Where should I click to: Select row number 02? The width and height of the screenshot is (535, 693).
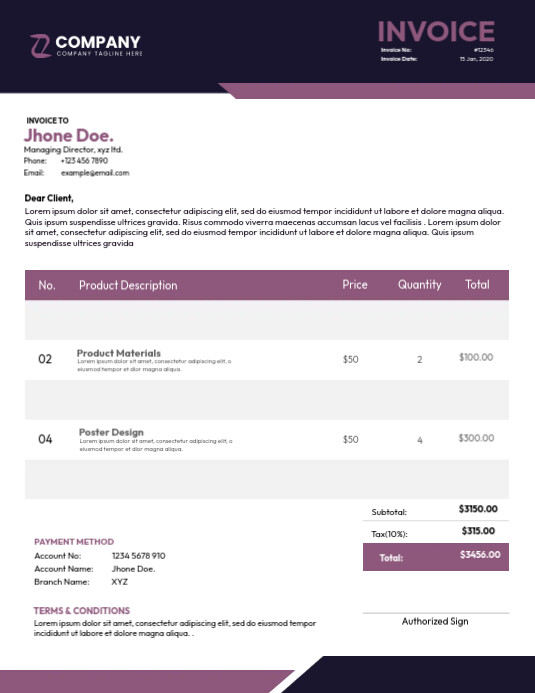click(x=45, y=359)
